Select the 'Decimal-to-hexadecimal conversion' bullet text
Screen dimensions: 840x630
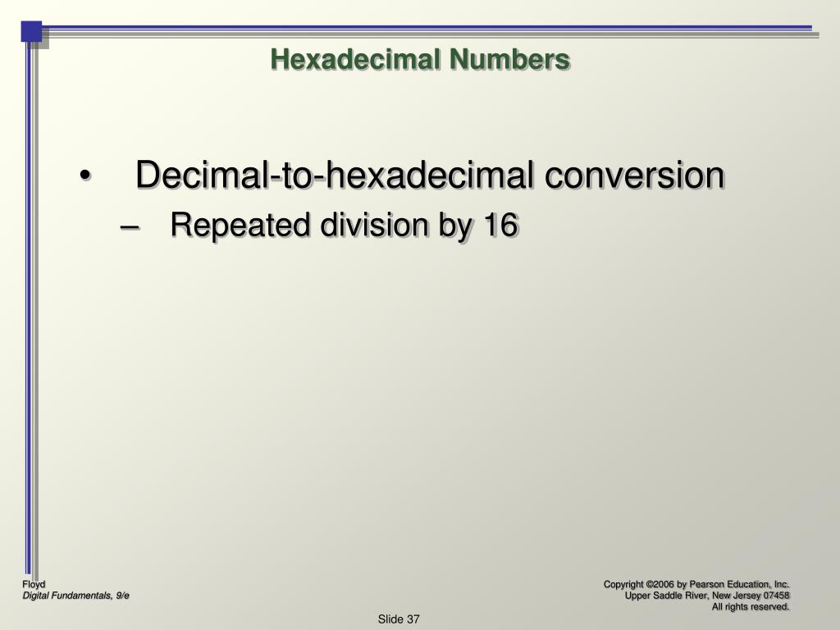pyautogui.click(x=430, y=175)
